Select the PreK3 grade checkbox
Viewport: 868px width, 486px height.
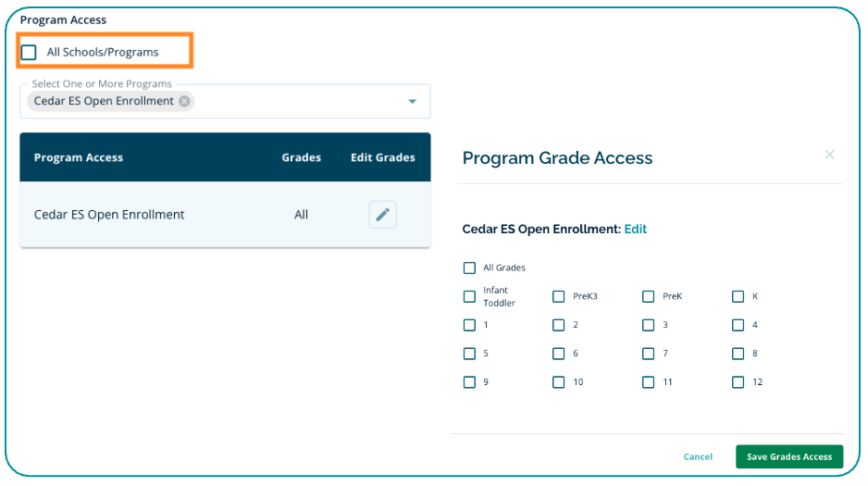click(559, 297)
